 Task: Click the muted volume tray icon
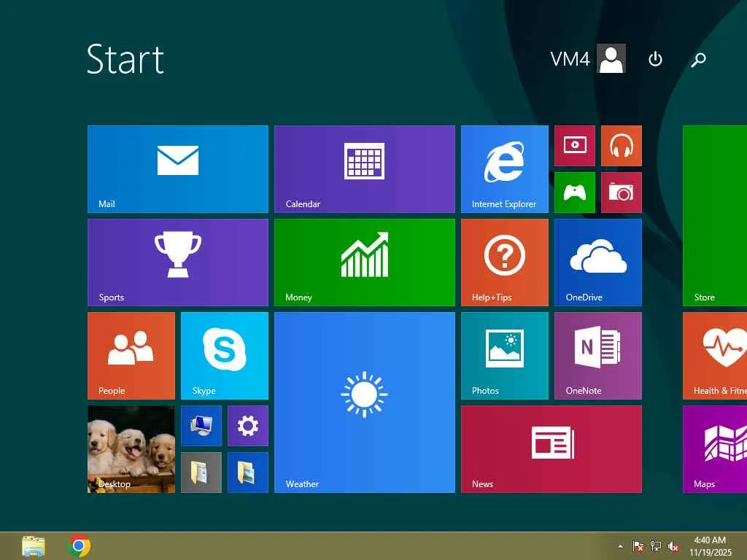tap(673, 546)
